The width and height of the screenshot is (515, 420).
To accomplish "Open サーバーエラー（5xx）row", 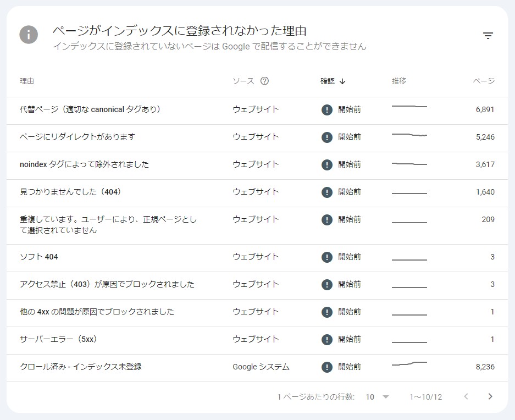I will pyautogui.click(x=257, y=340).
